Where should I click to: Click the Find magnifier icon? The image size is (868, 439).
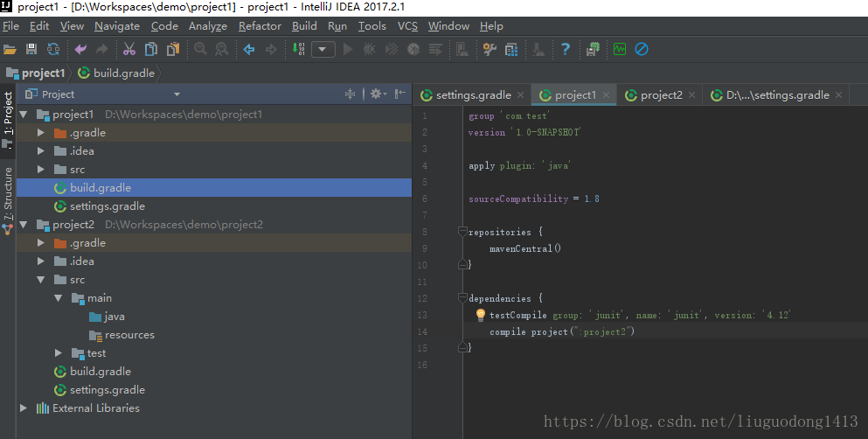pos(200,49)
